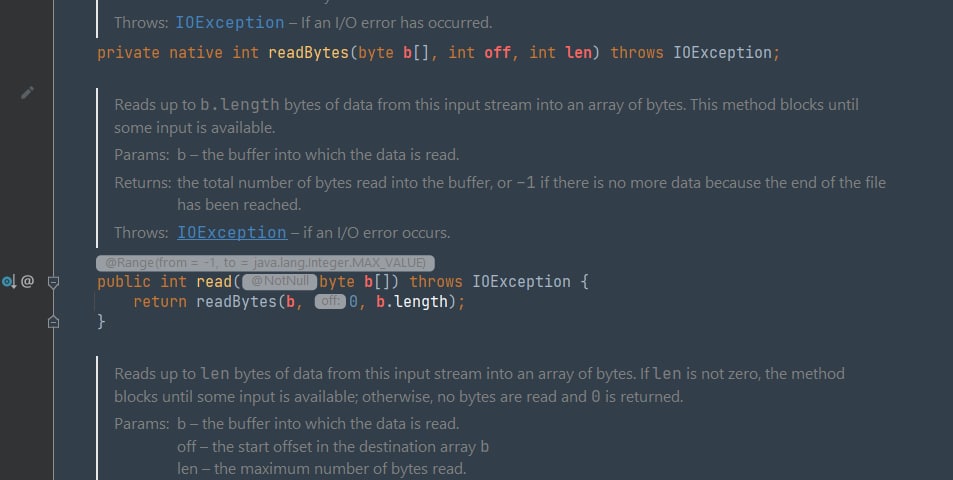Click the b.length expression in return
This screenshot has height=480, width=953.
tap(411, 301)
